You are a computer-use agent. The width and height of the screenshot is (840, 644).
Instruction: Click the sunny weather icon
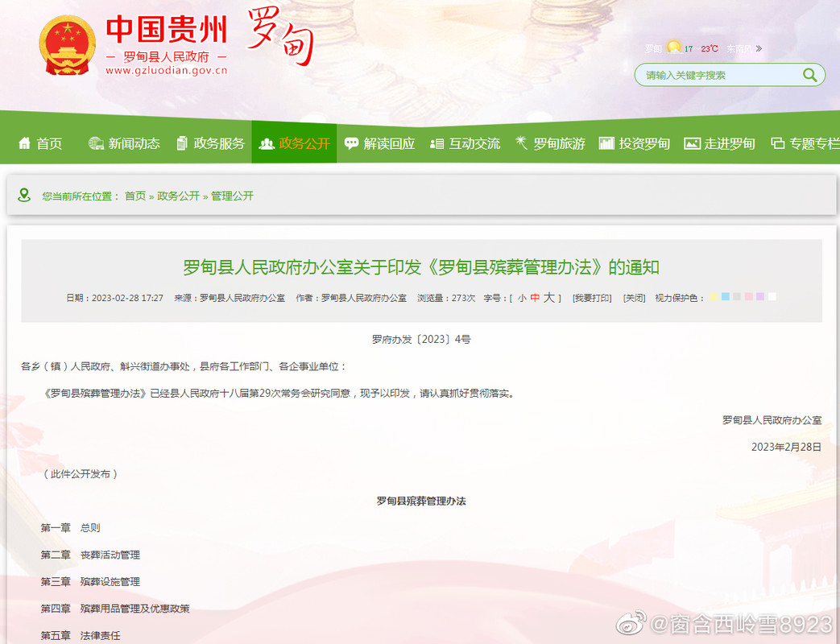pos(674,47)
